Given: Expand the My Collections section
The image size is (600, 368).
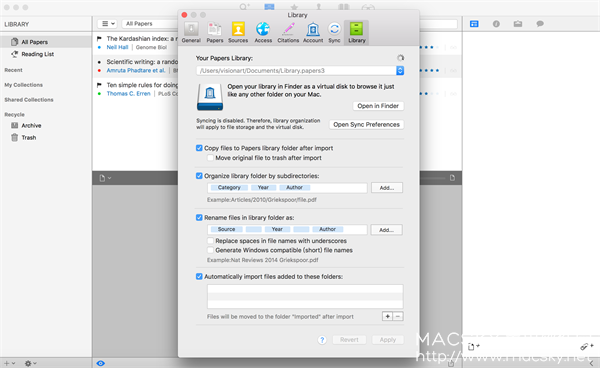Looking at the screenshot, I should click(x=23, y=85).
